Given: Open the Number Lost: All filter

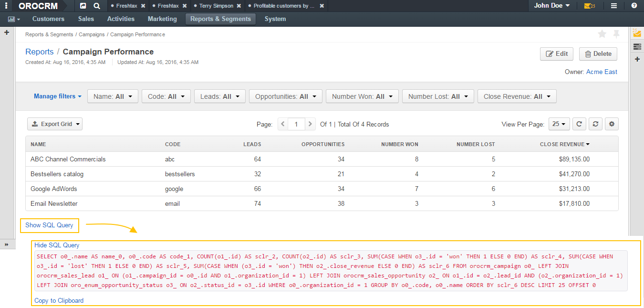Looking at the screenshot, I should pyautogui.click(x=438, y=96).
